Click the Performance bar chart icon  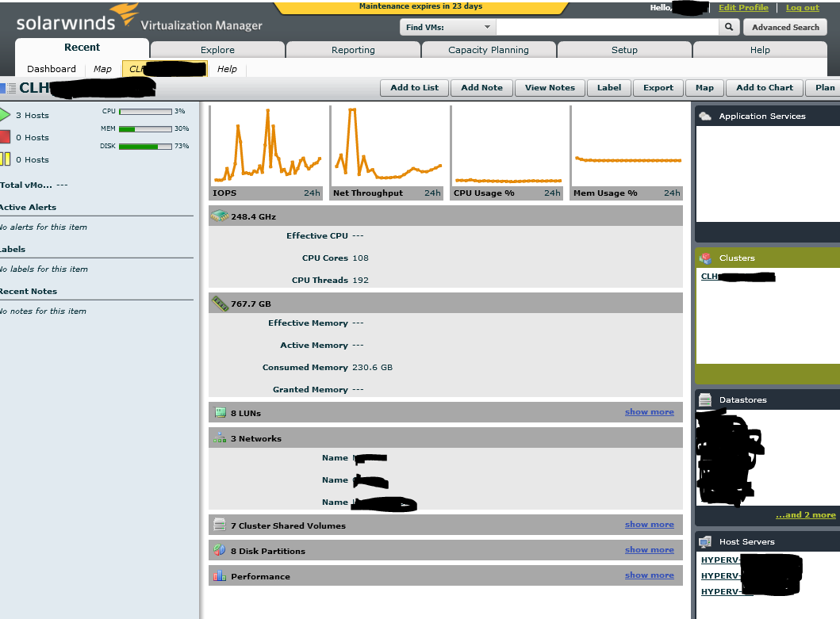click(220, 575)
